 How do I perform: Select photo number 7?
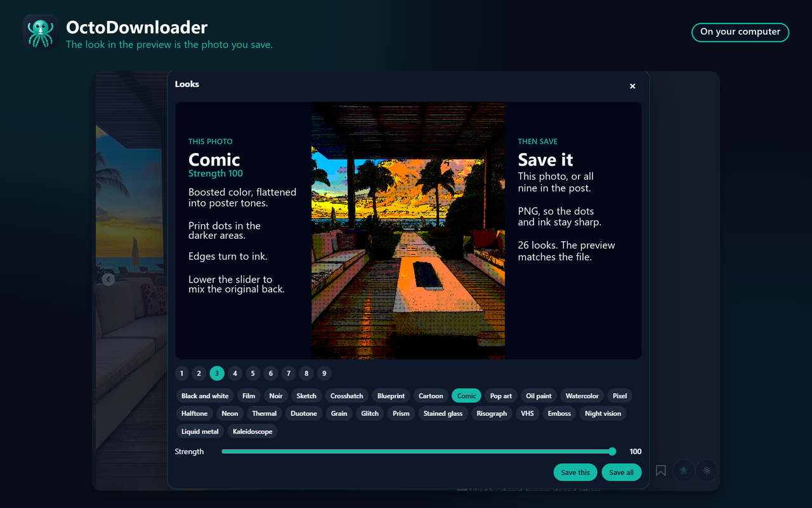(289, 373)
